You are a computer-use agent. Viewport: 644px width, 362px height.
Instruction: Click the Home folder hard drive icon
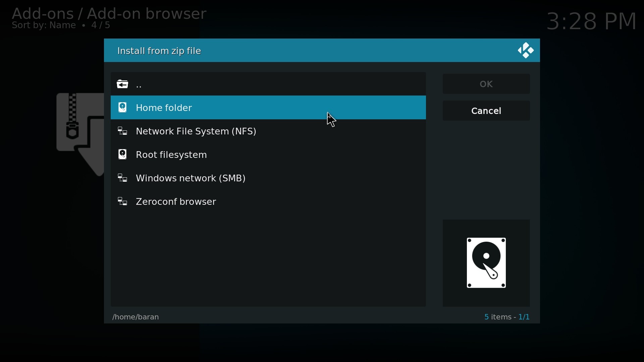tap(123, 108)
